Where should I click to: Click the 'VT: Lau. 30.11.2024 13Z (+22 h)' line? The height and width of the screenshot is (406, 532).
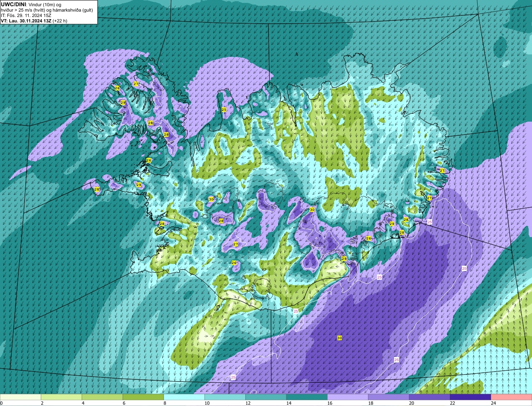(34, 21)
